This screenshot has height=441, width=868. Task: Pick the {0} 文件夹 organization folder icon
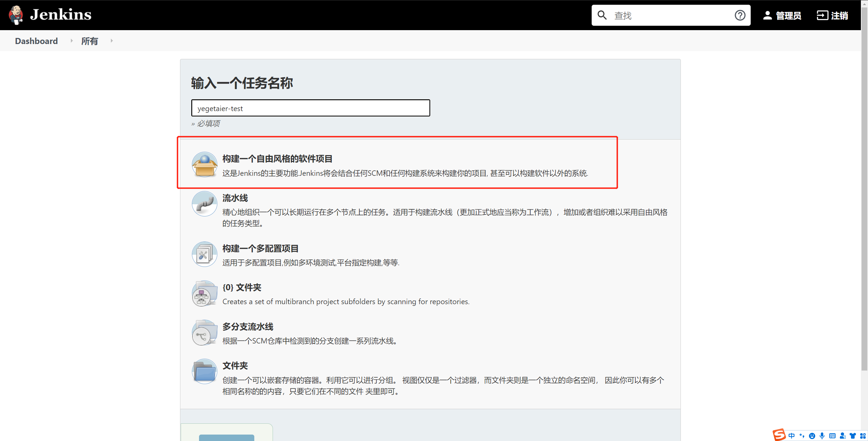pyautogui.click(x=204, y=293)
